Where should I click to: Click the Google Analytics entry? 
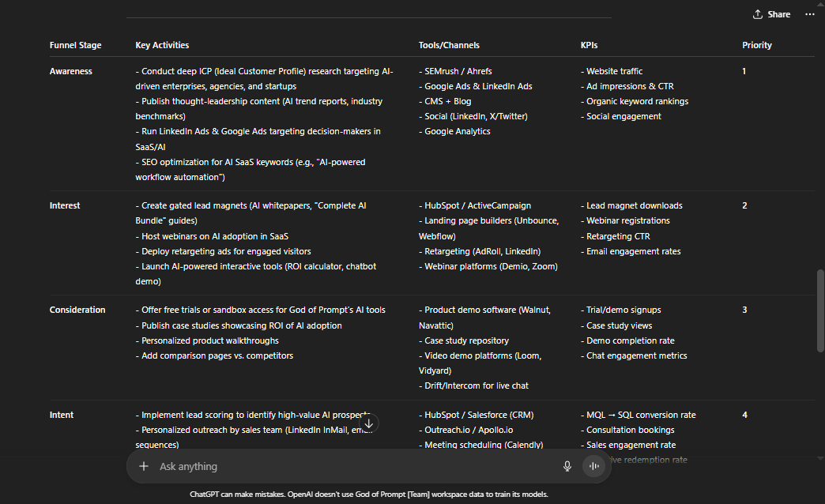454,131
